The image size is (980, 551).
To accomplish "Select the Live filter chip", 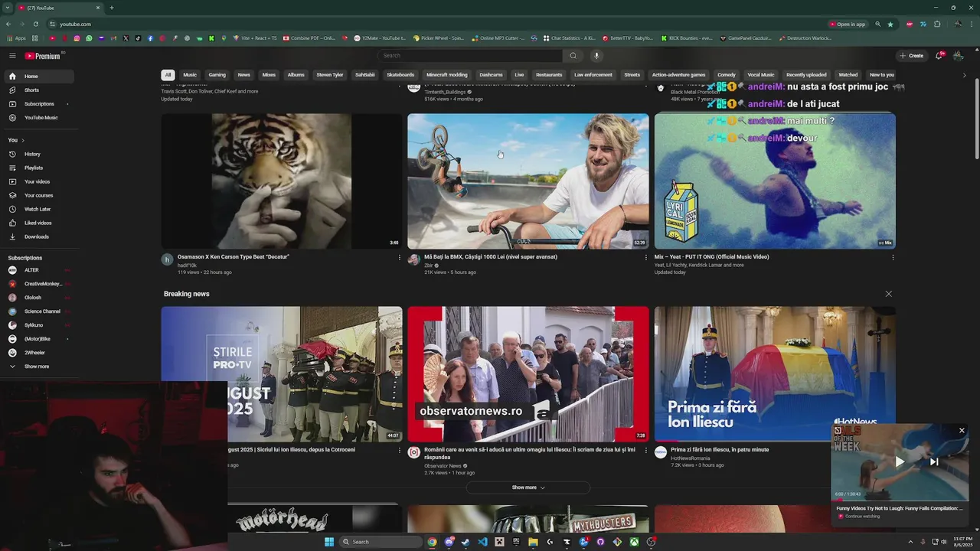I will 519,75.
